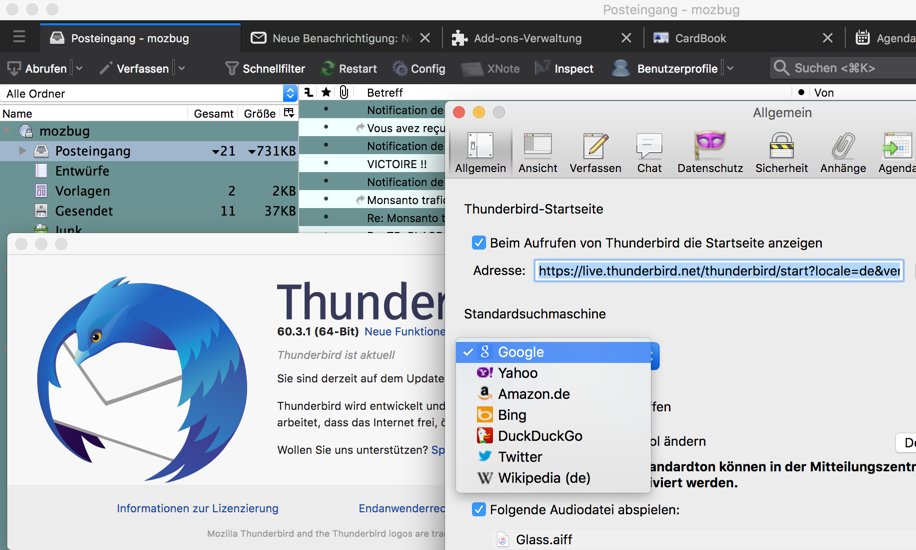The height and width of the screenshot is (550, 916).
Task: Expand the Abrufen dropdown arrow
Action: click(79, 68)
